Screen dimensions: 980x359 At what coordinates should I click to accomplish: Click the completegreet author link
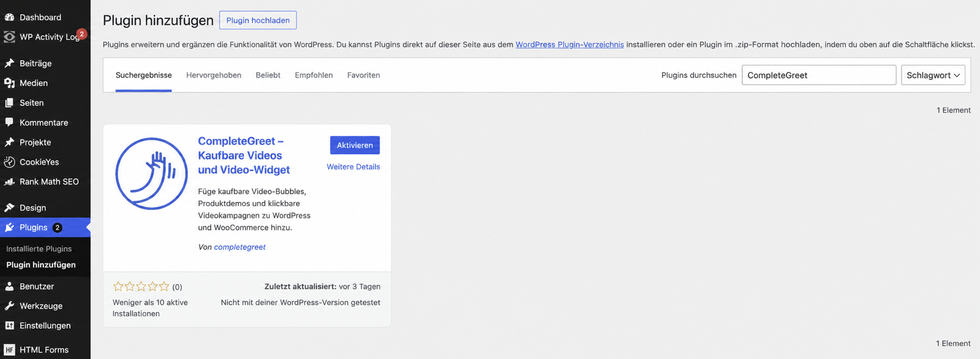240,247
